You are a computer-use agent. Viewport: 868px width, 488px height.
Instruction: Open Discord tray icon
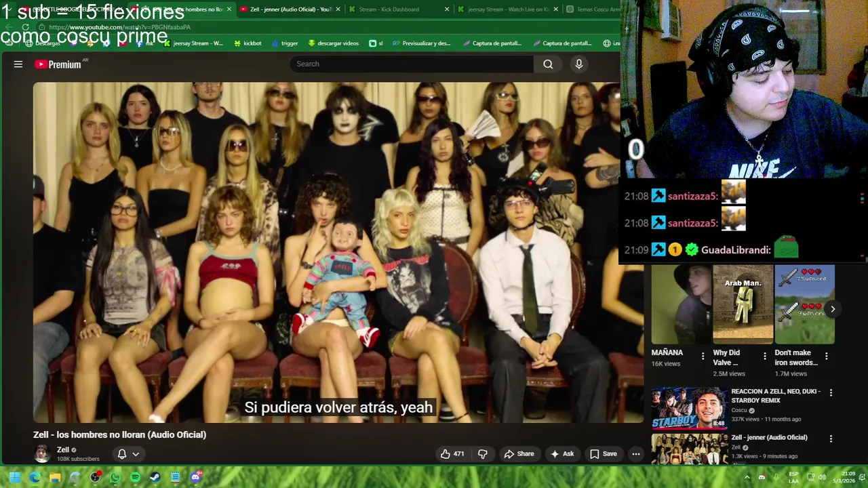pos(762,477)
